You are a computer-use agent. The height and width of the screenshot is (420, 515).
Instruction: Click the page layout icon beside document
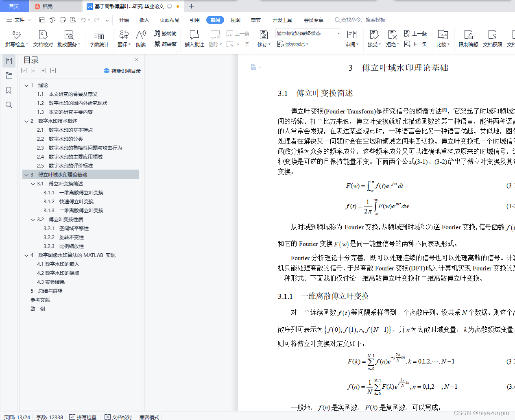click(254, 67)
